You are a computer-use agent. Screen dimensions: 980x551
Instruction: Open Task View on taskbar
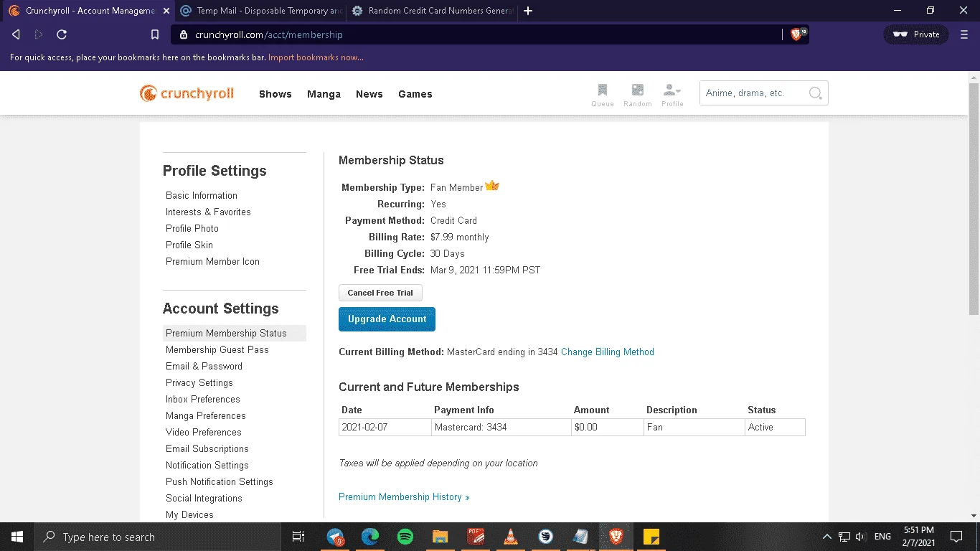(x=298, y=537)
